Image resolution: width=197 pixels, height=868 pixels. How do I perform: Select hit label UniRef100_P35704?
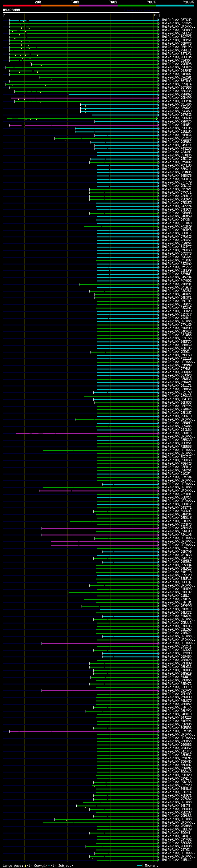[x=176, y=477]
